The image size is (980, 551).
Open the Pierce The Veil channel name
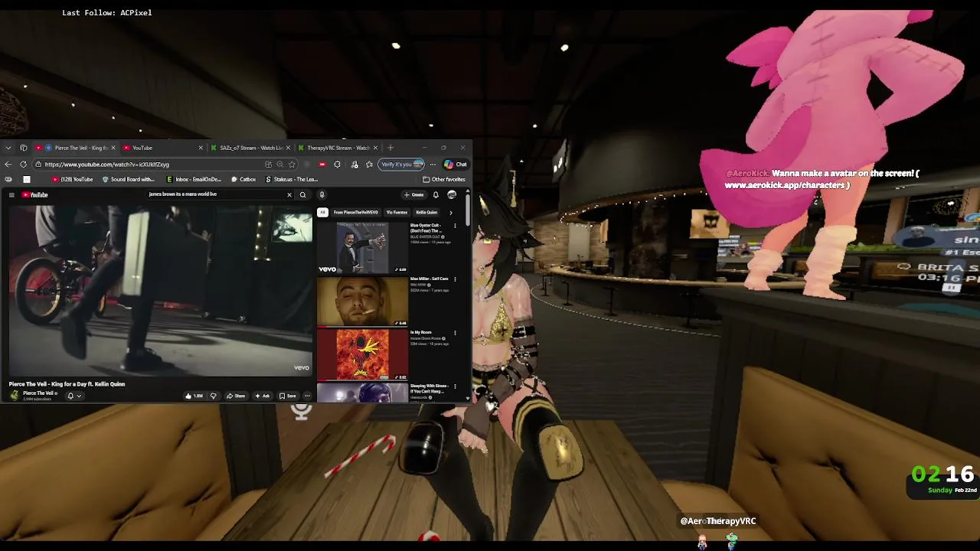coord(38,393)
